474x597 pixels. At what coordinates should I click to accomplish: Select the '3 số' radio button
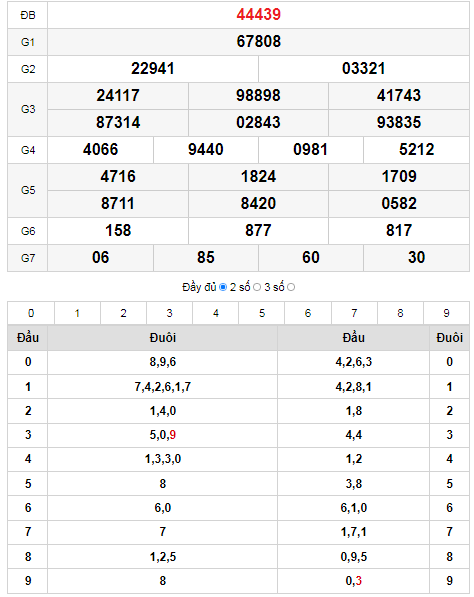(291, 287)
